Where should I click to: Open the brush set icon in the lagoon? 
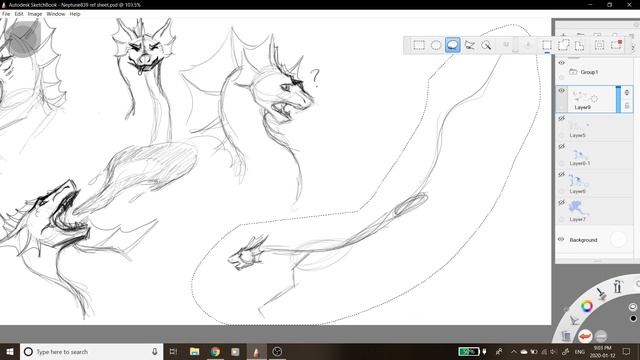[574, 320]
